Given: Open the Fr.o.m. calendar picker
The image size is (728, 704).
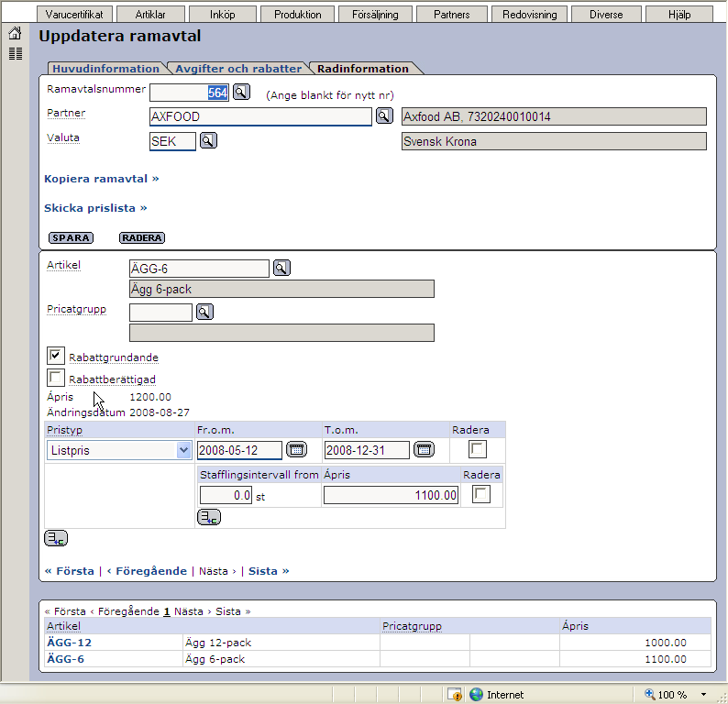Looking at the screenshot, I should point(296,449).
